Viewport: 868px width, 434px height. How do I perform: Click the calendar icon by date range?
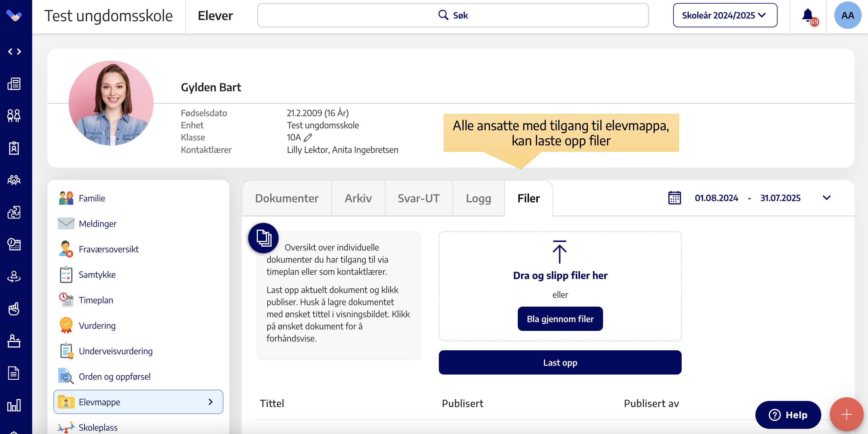click(x=674, y=198)
